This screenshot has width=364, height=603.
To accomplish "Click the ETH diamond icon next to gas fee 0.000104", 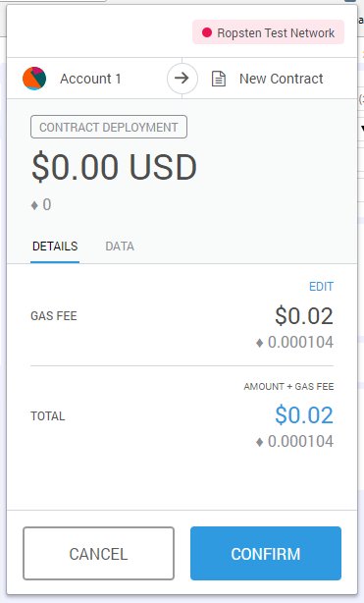I will point(259,343).
